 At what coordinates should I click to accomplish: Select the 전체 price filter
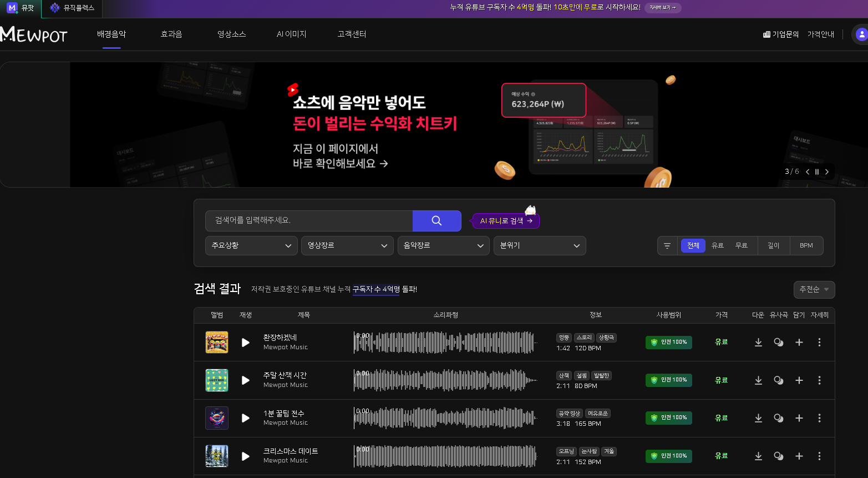tap(693, 246)
